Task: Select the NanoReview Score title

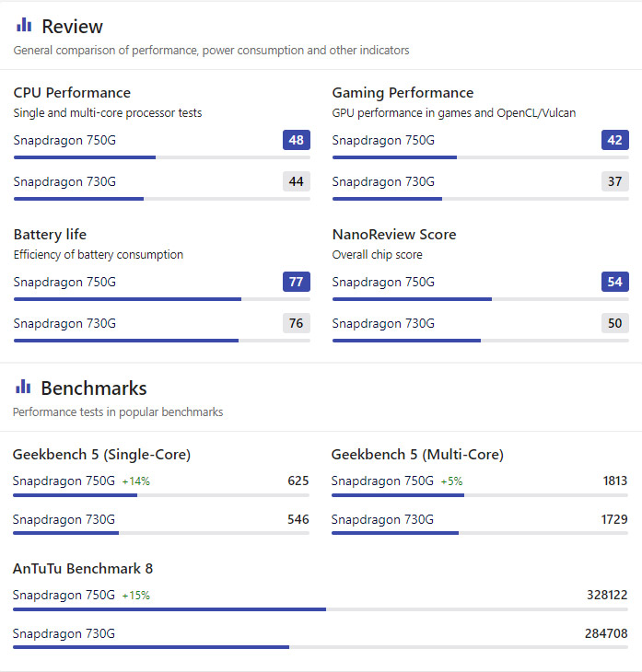Action: (394, 235)
